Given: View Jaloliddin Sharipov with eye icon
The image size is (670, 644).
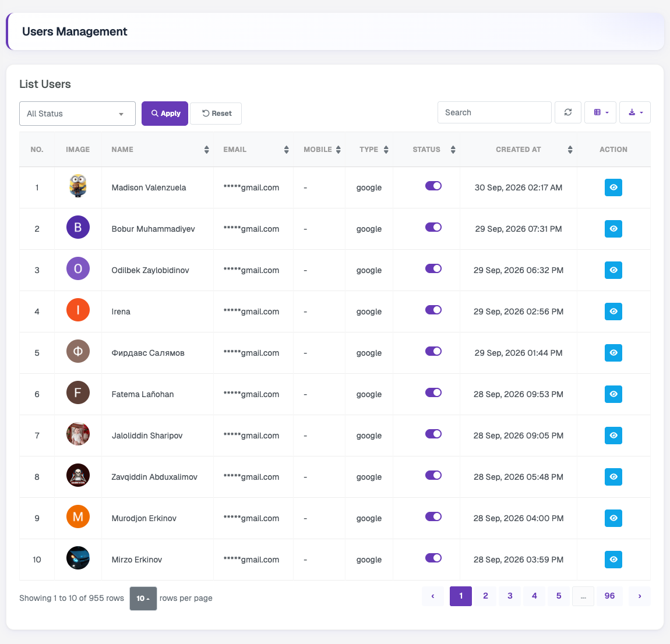Looking at the screenshot, I should (x=613, y=436).
